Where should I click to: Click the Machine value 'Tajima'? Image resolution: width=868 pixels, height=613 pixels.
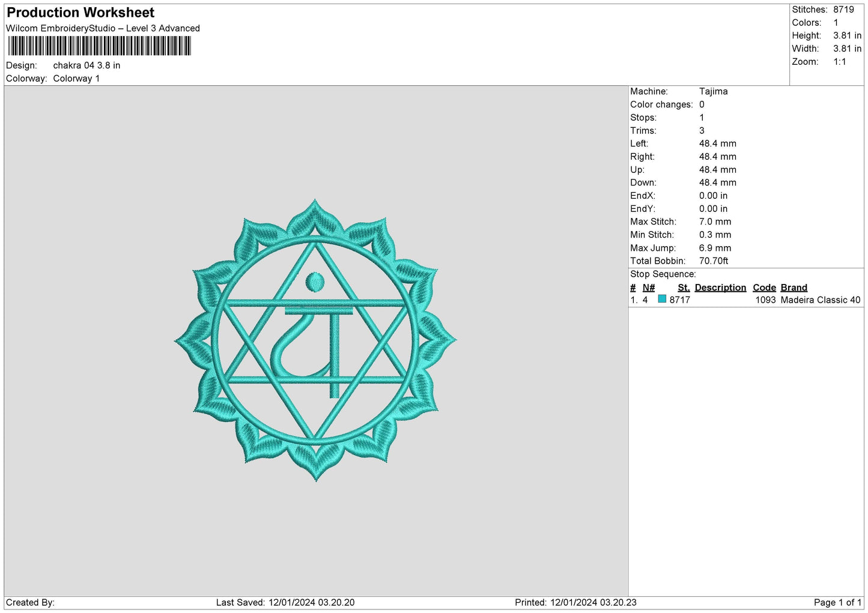713,91
